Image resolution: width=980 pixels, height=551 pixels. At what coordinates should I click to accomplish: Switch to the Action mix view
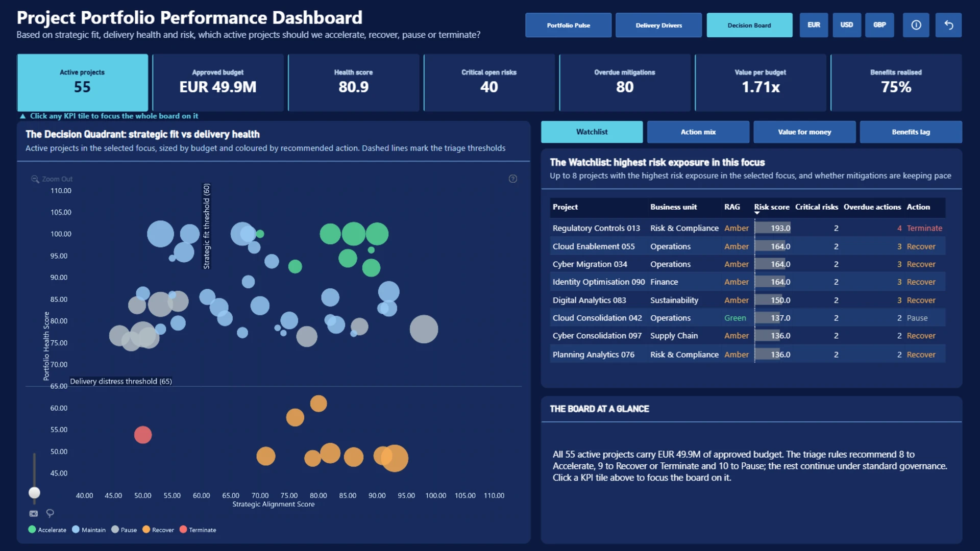[x=698, y=132]
